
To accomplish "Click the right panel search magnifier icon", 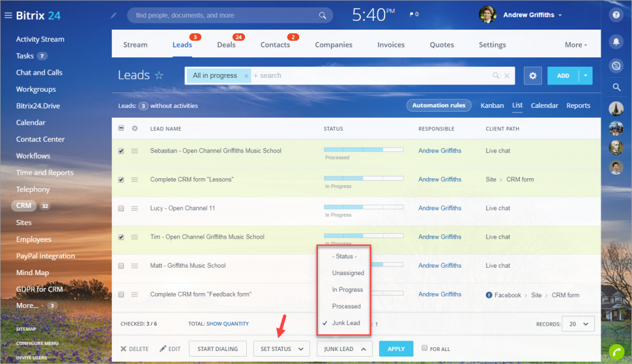I will coord(617,86).
